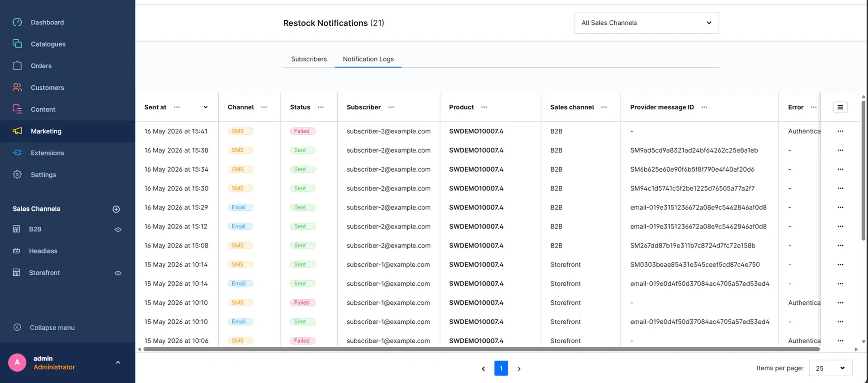
Task: Open Product column options menu
Action: coord(484,107)
